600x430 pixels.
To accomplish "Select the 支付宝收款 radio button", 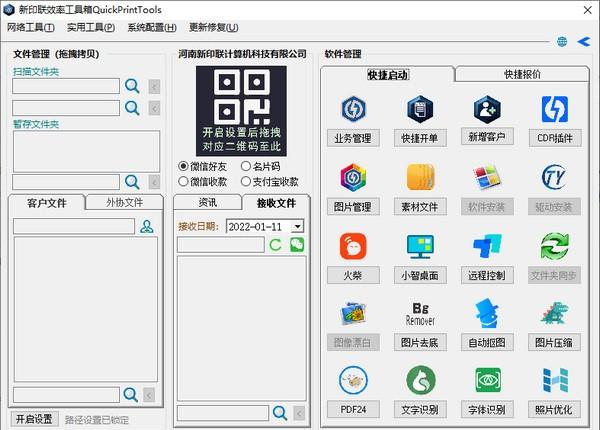I will (246, 181).
